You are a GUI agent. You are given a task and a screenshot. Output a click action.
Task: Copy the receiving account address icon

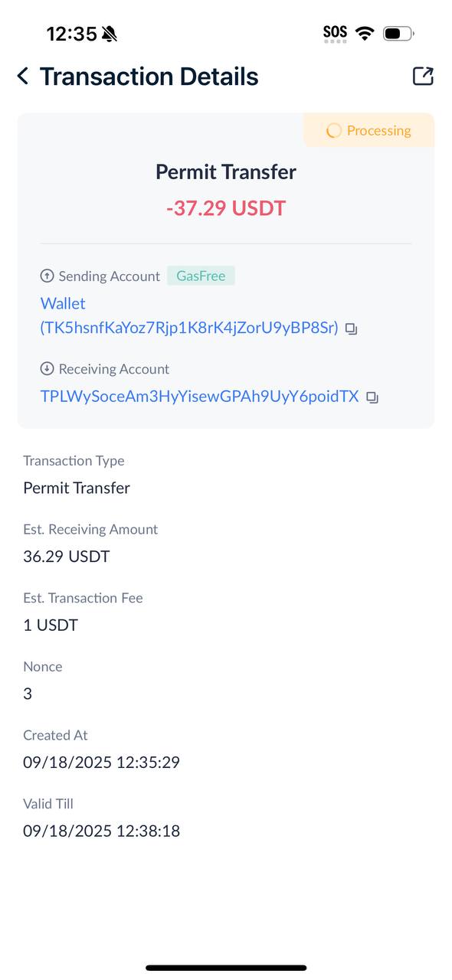click(x=372, y=397)
